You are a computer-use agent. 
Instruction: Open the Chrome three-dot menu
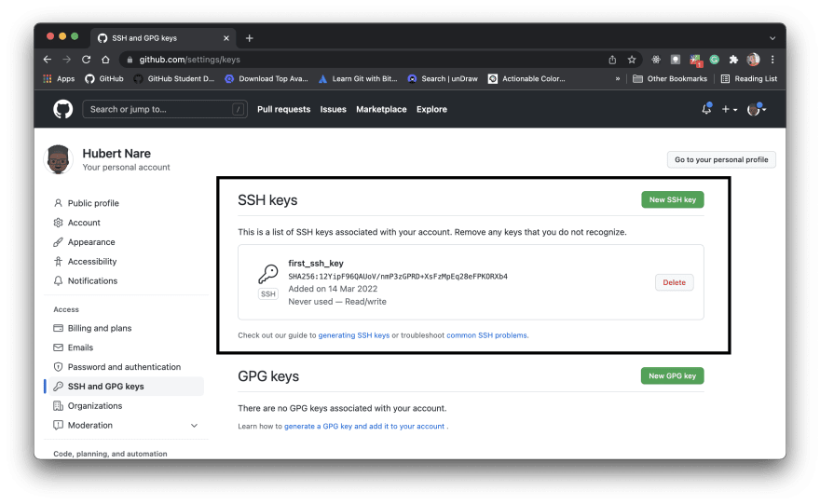tap(772, 60)
